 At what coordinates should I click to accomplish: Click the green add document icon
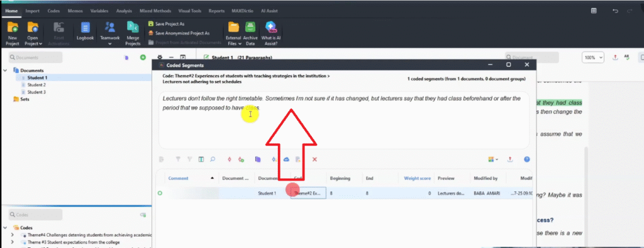[x=143, y=57]
